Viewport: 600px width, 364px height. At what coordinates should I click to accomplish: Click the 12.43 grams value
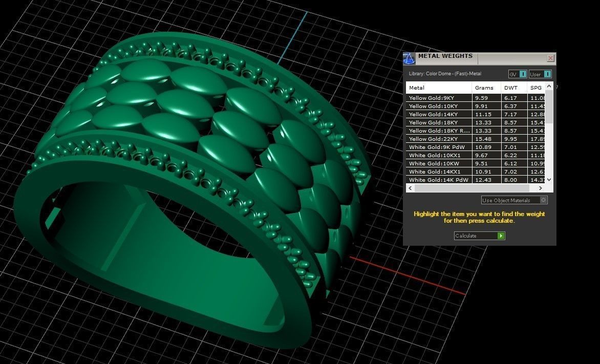(483, 180)
